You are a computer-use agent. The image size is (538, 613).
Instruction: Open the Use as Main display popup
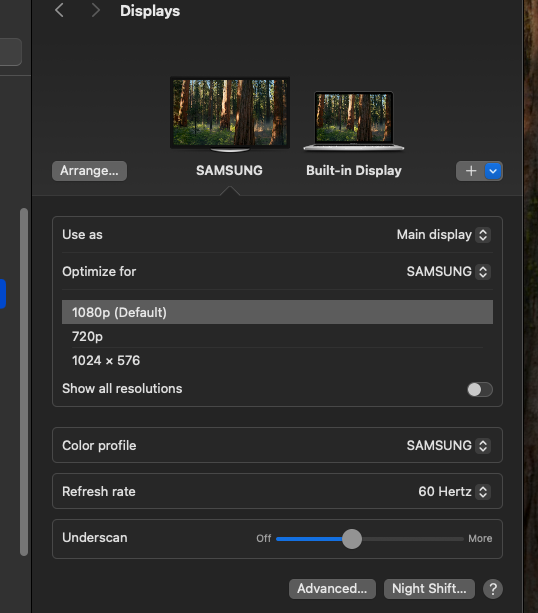pos(443,235)
